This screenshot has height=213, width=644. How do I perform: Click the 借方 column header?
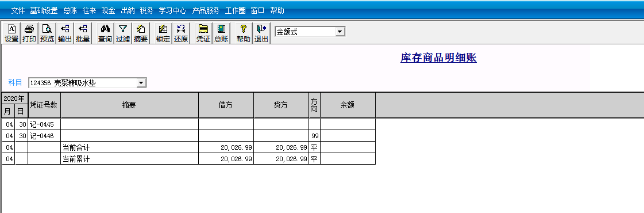pyautogui.click(x=226, y=105)
